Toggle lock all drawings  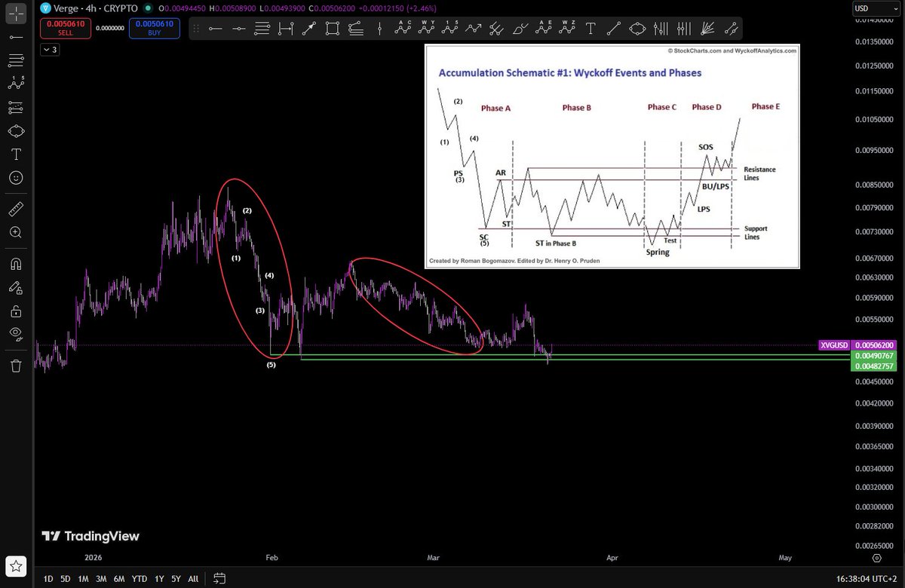(15, 311)
